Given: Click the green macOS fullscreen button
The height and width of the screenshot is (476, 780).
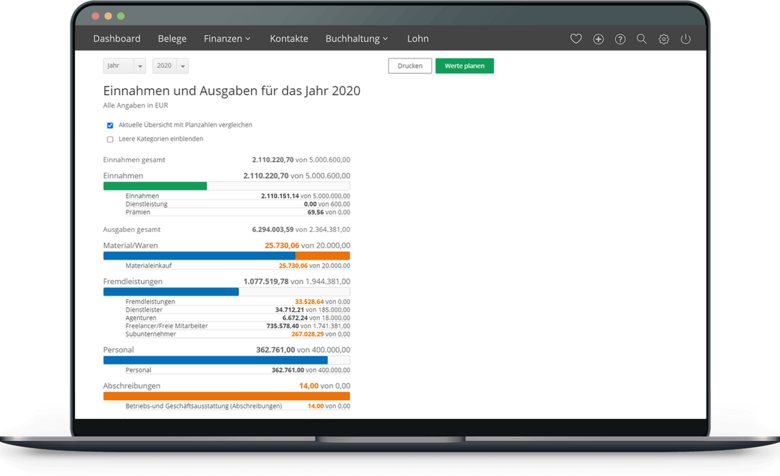Looking at the screenshot, I should point(121,17).
